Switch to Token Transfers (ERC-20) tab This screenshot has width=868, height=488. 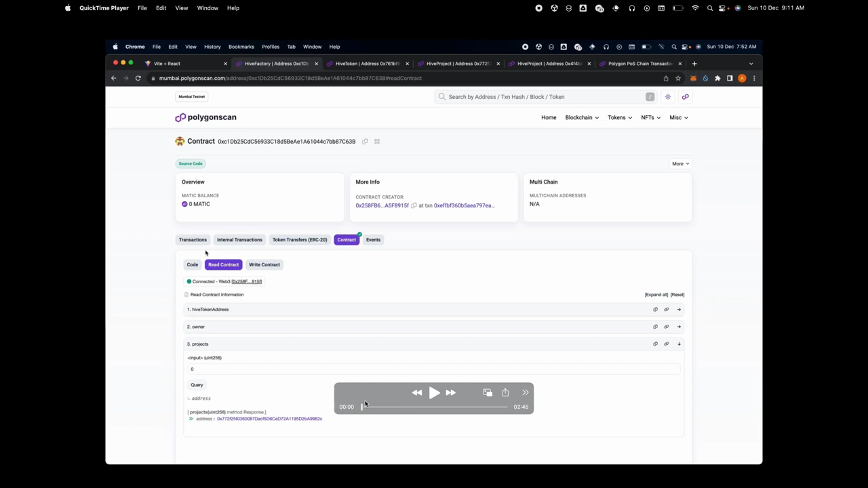tap(300, 240)
